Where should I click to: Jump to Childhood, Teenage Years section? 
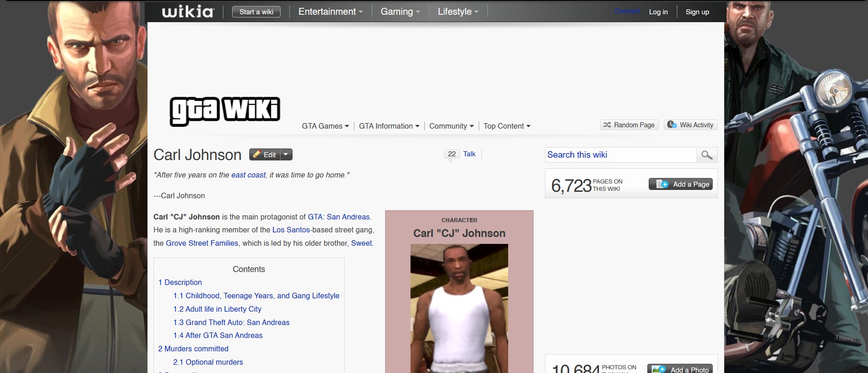click(256, 296)
